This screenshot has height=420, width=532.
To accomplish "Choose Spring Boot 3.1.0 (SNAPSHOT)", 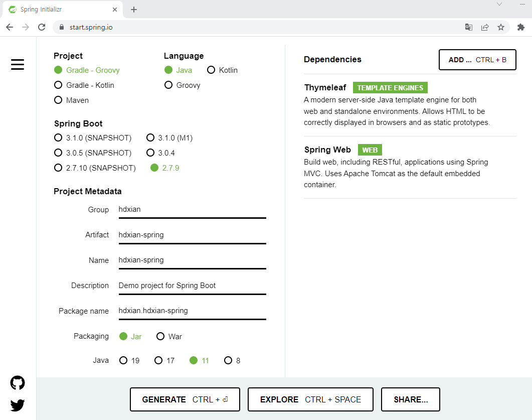I will 93,138.
